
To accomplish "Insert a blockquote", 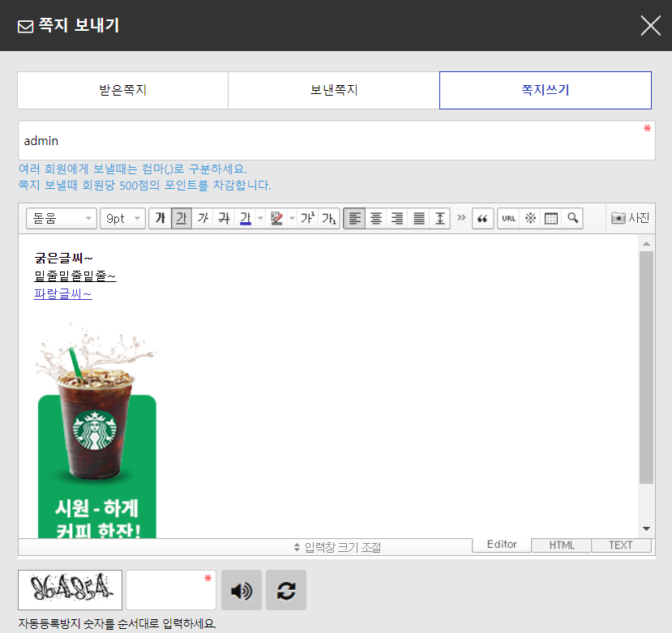I will tap(482, 218).
